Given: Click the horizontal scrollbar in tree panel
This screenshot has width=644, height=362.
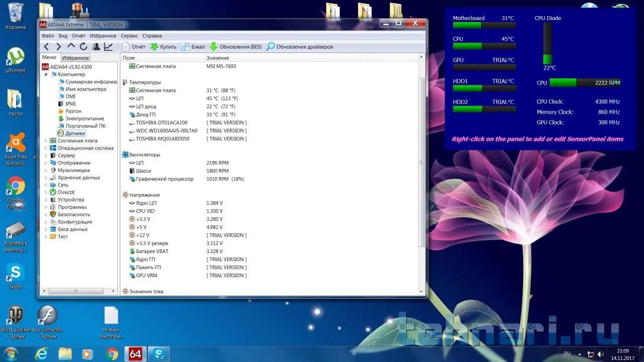Looking at the screenshot, I should [x=76, y=291].
